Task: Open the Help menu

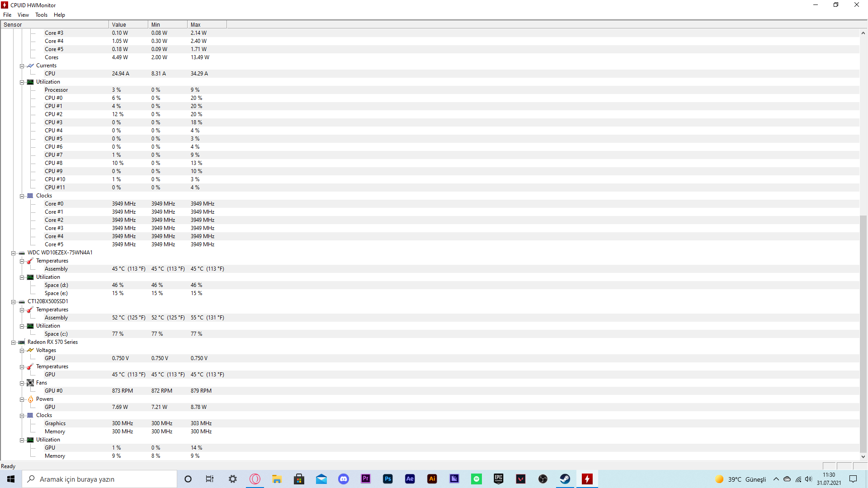Action: pos(59,15)
